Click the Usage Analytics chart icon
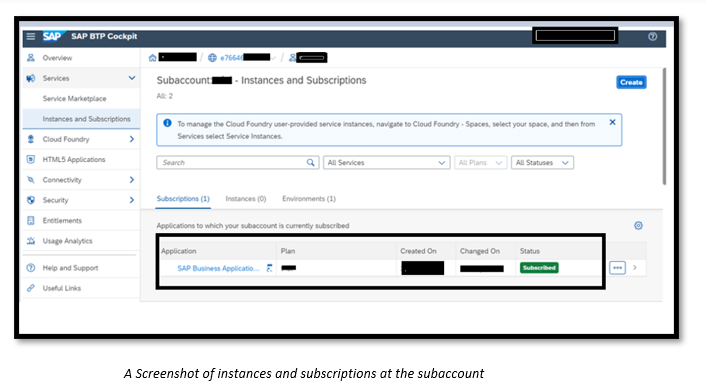The width and height of the screenshot is (706, 391). coord(31,241)
